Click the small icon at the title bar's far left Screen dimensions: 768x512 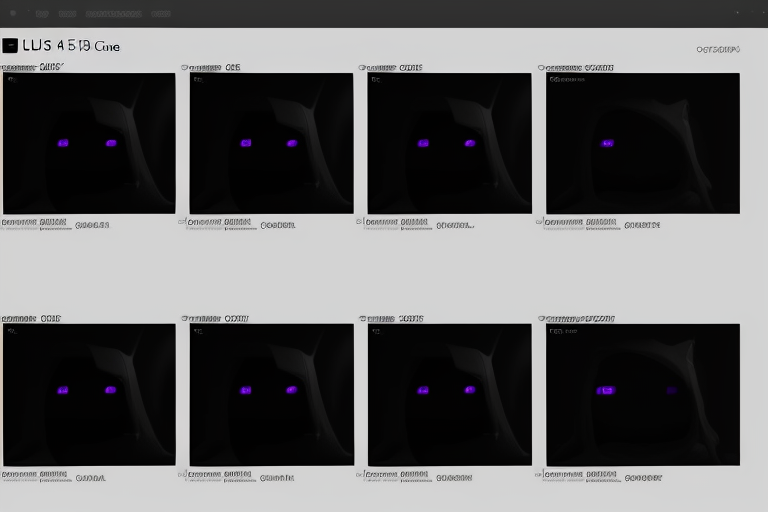click(x=12, y=14)
